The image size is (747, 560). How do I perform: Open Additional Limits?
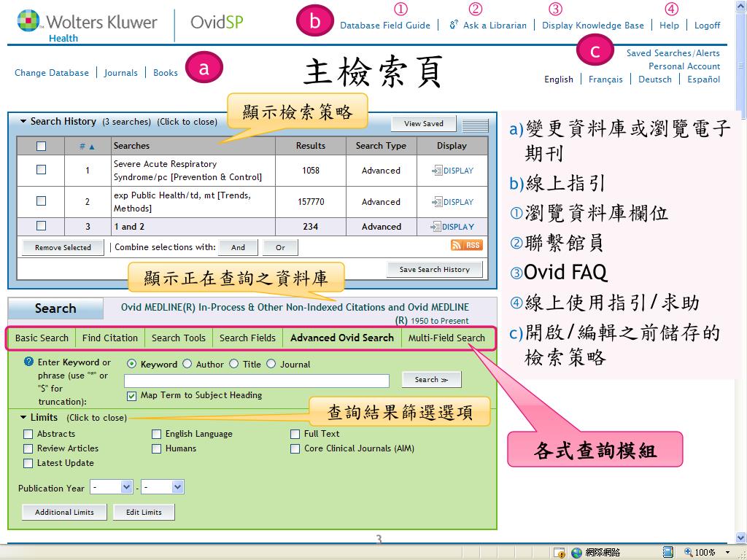click(64, 513)
